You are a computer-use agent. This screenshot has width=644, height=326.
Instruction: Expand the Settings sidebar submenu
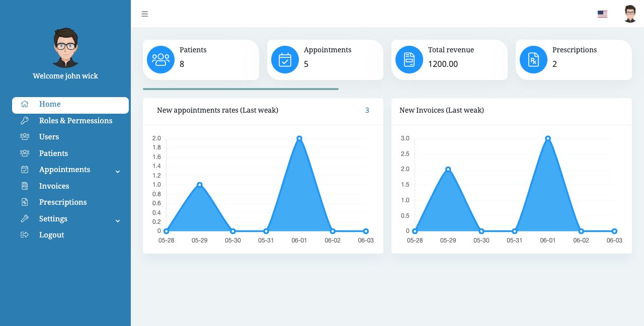118,221
